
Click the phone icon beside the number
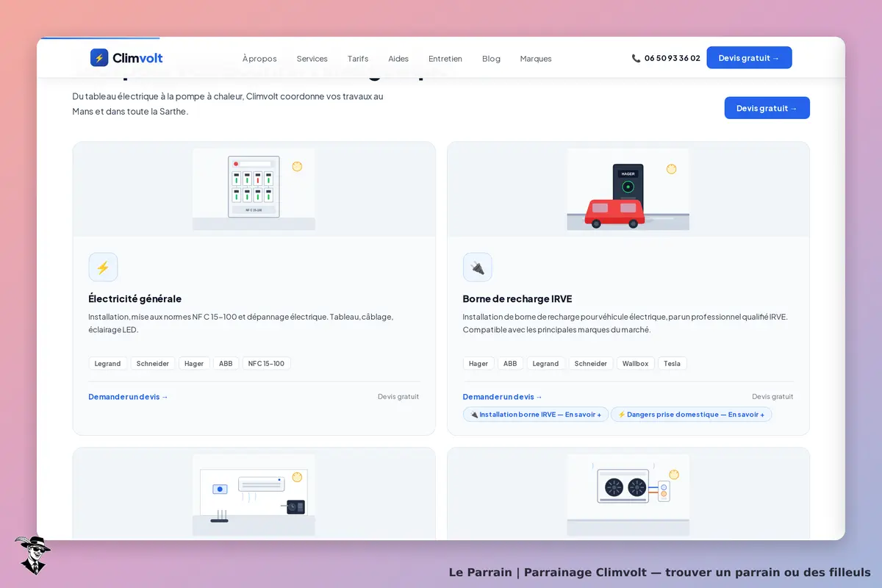[636, 58]
